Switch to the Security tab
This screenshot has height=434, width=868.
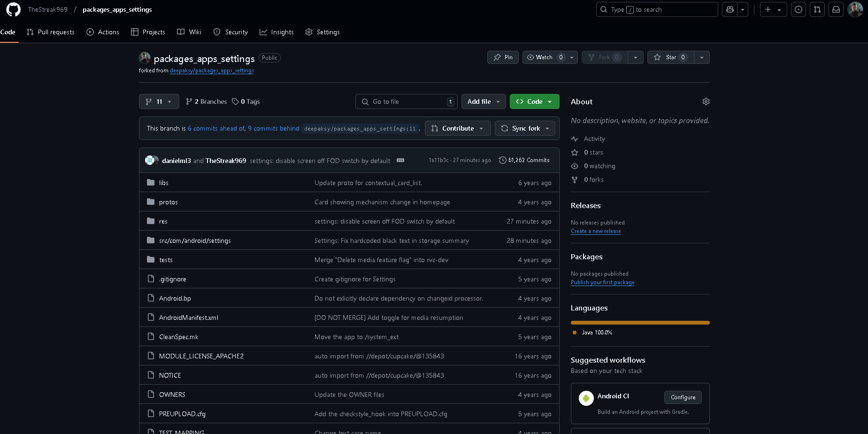(230, 32)
